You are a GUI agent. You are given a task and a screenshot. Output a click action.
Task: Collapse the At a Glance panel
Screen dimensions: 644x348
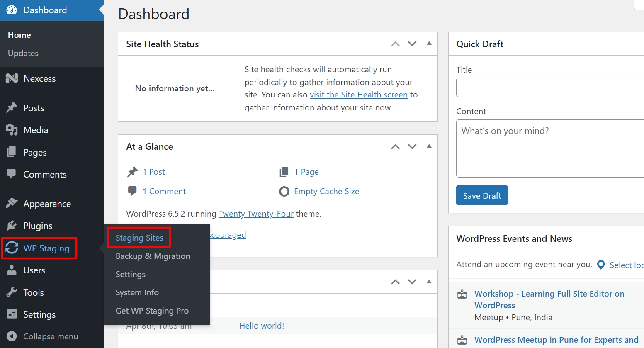coord(429,146)
